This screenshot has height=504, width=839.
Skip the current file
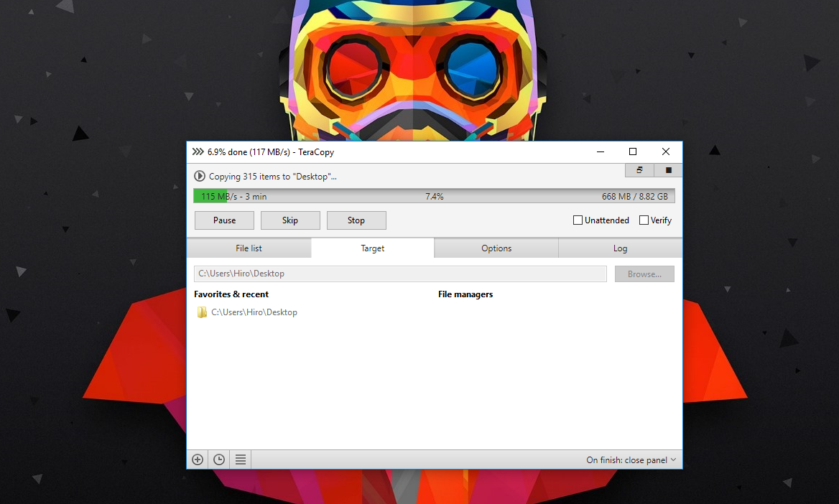[290, 220]
